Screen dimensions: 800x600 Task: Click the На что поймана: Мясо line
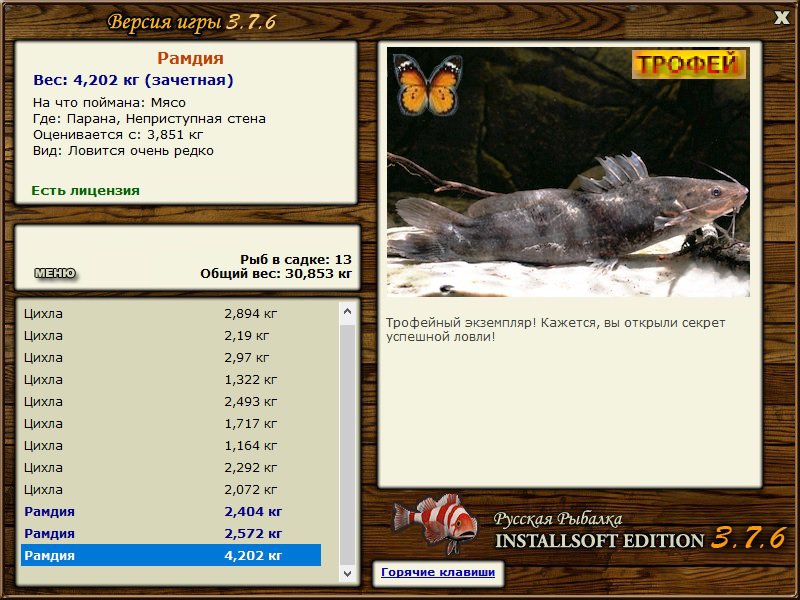(109, 103)
